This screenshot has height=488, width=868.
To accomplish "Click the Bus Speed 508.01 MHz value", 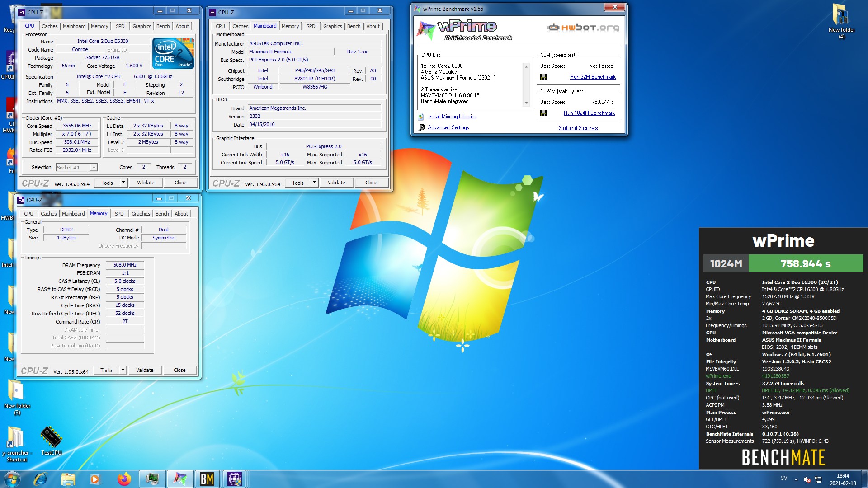I will [77, 142].
